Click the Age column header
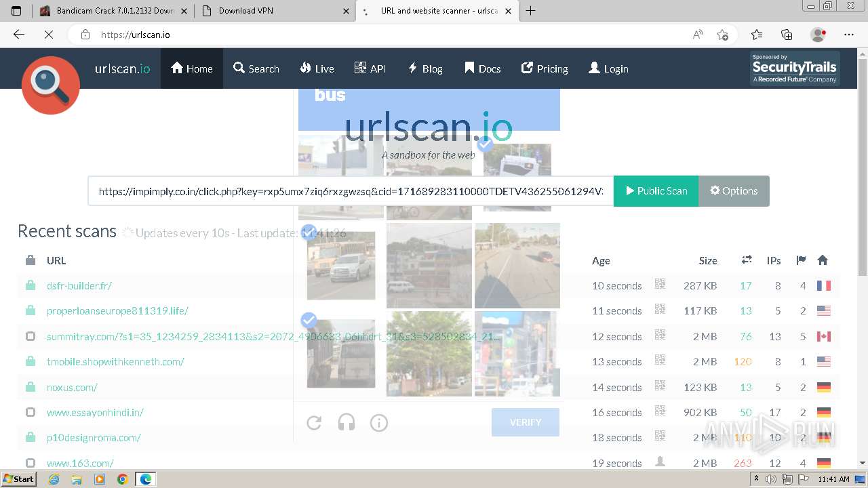Viewport: 868px width, 488px height. (x=601, y=260)
